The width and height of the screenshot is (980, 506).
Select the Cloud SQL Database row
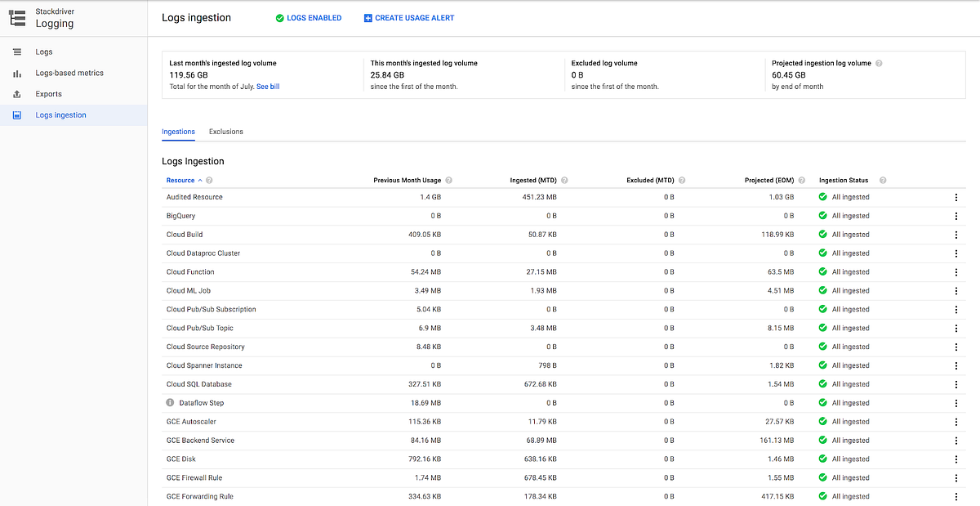click(198, 384)
